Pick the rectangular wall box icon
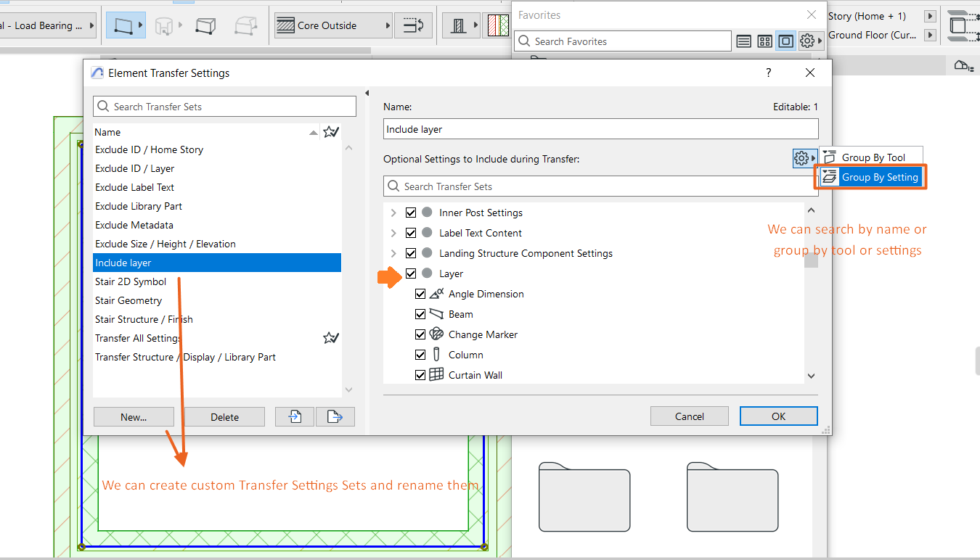This screenshot has width=980, height=560. (x=205, y=26)
